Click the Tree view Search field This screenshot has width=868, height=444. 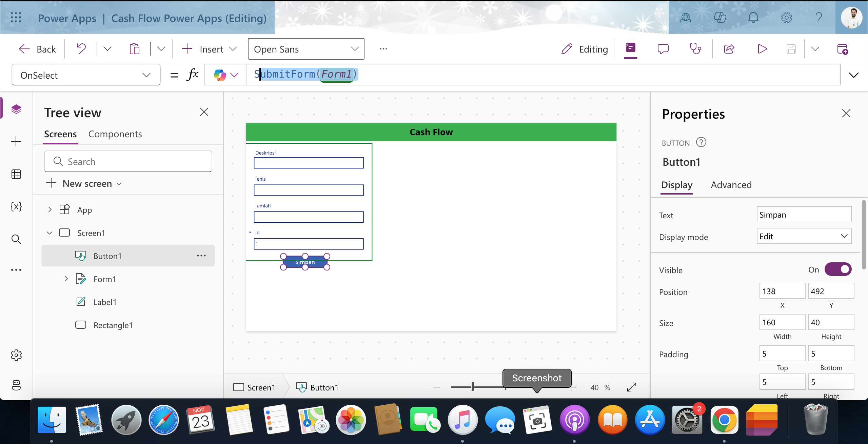pos(128,162)
